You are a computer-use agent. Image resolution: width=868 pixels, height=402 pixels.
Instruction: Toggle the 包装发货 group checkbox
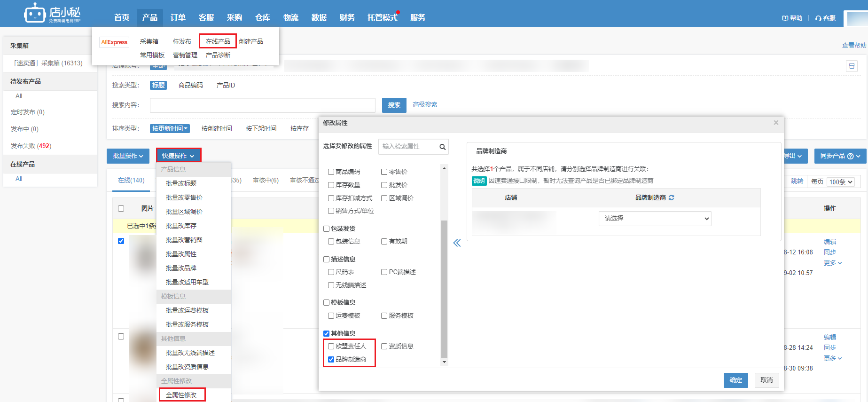coord(326,229)
